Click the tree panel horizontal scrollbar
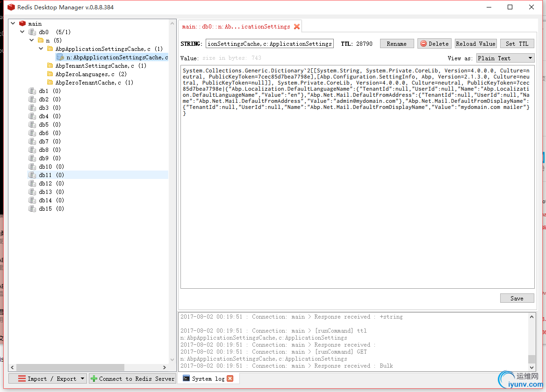 pyautogui.click(x=70, y=367)
